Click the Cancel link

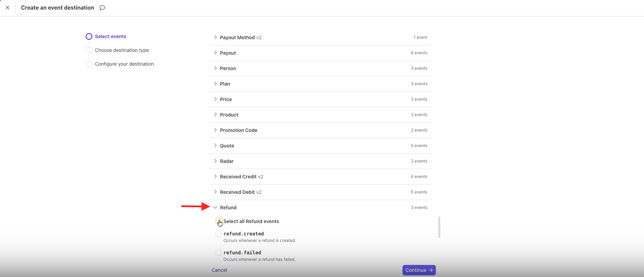tap(219, 270)
